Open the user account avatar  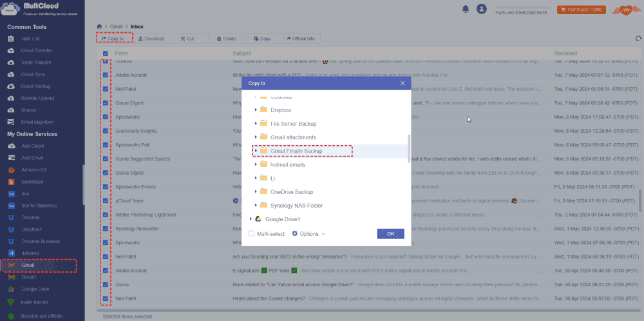(481, 9)
